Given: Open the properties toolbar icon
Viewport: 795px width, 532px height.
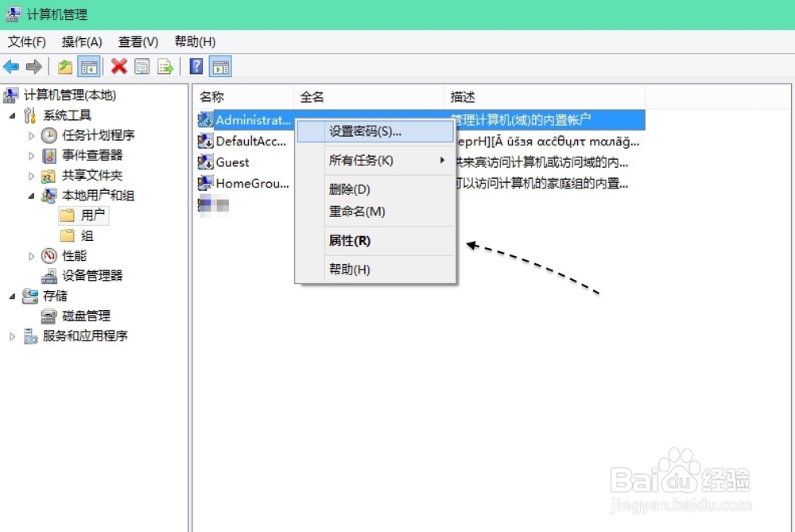Looking at the screenshot, I should pyautogui.click(x=143, y=67).
